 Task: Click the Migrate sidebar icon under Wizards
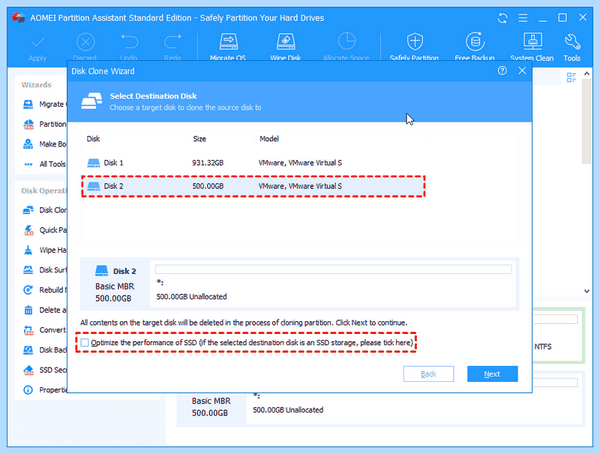tap(28, 104)
